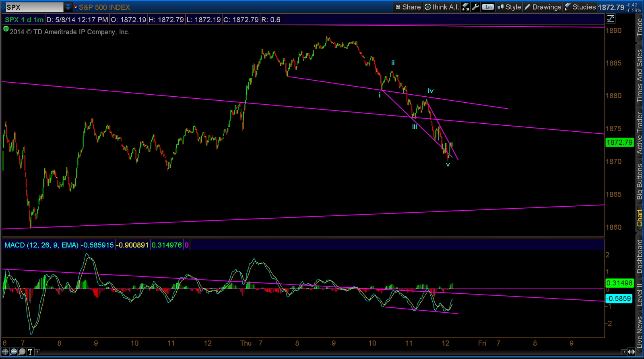The height and width of the screenshot is (359, 644).
Task: Zoom in with the plus magnifier
Action: click(x=14, y=352)
